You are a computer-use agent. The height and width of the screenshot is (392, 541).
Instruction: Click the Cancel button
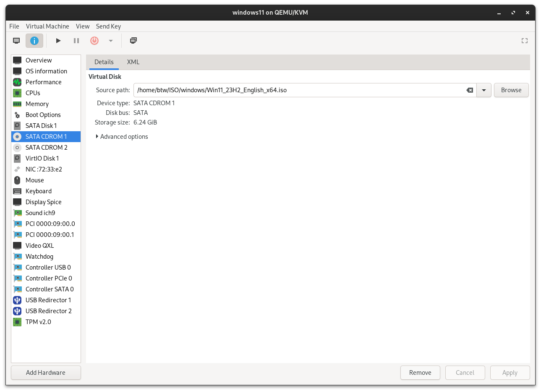pyautogui.click(x=465, y=373)
